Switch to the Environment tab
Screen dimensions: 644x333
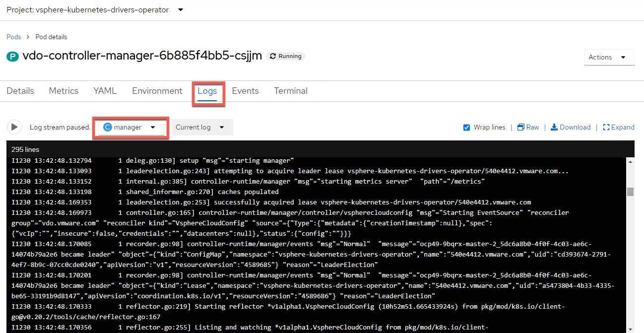(157, 91)
